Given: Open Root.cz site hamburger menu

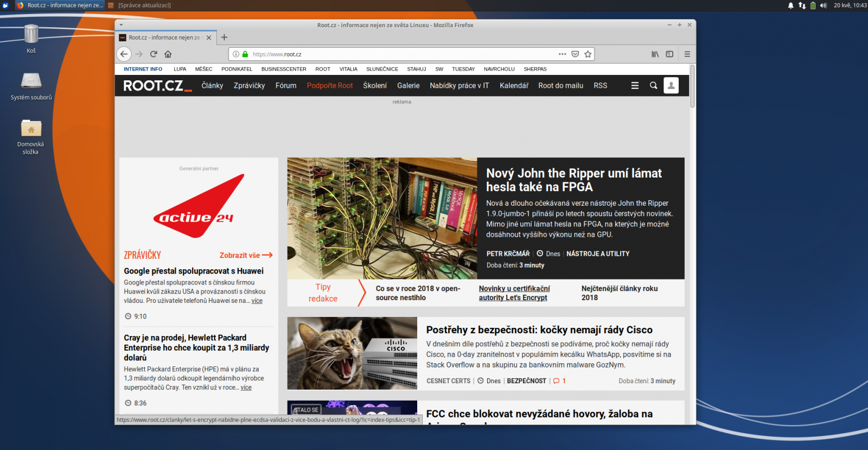Looking at the screenshot, I should point(635,86).
